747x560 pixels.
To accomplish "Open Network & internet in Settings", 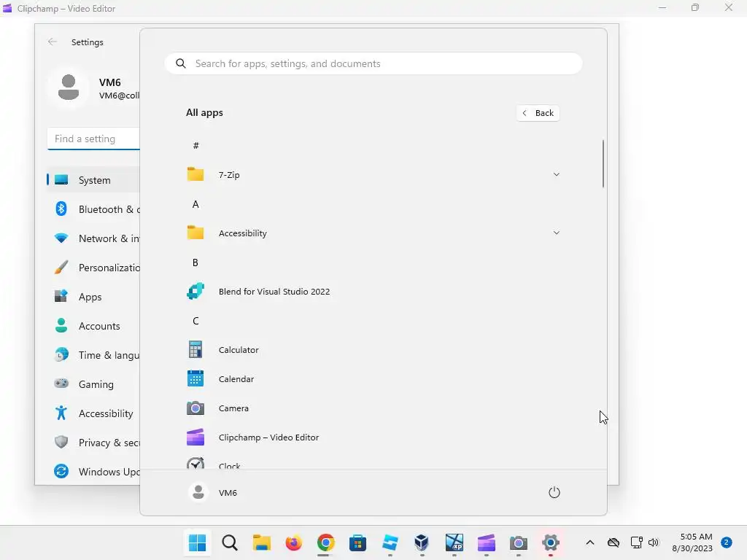I will pyautogui.click(x=93, y=238).
